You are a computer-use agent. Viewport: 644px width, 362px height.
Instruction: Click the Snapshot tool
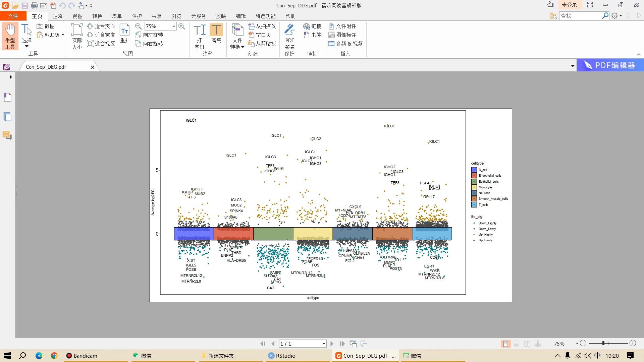click(46, 26)
